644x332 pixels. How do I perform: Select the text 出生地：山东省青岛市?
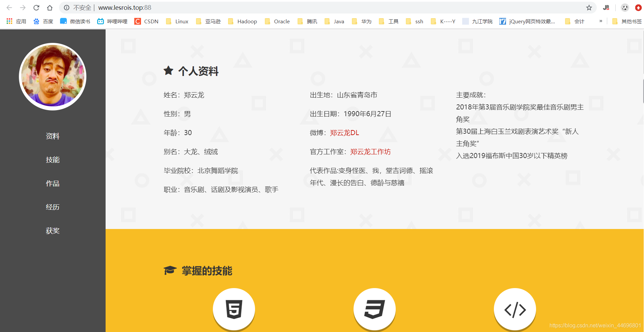click(x=343, y=95)
